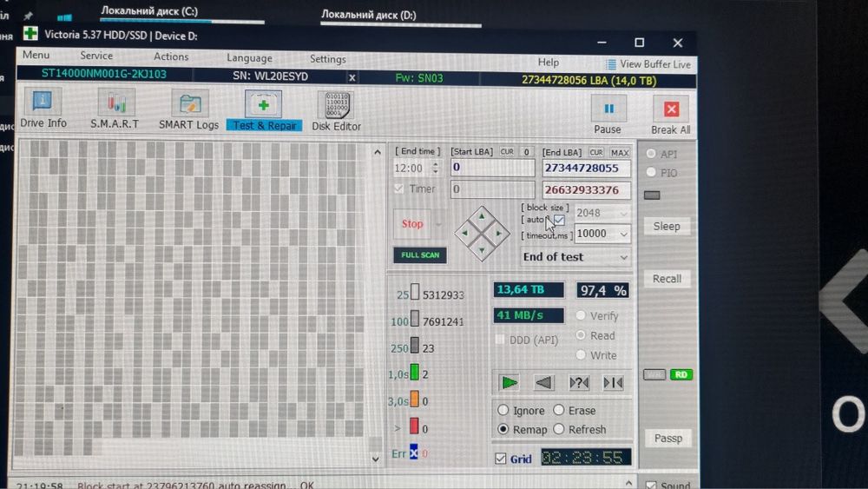The height and width of the screenshot is (489, 868).
Task: Open the Language menu
Action: [249, 57]
